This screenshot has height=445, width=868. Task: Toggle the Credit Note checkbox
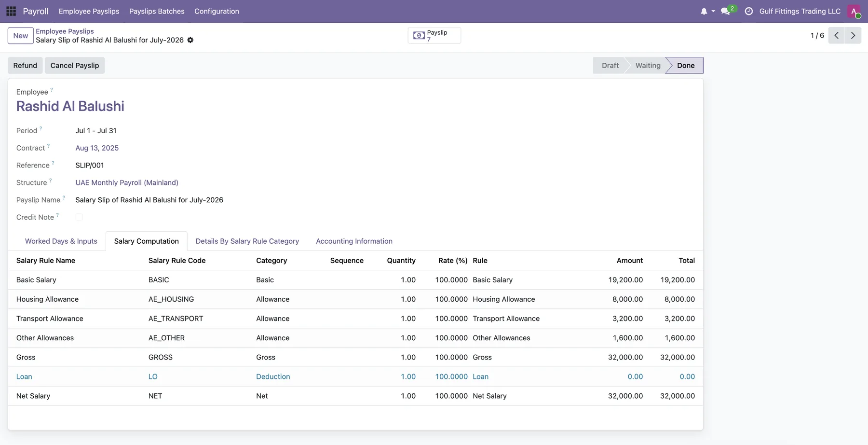point(79,217)
